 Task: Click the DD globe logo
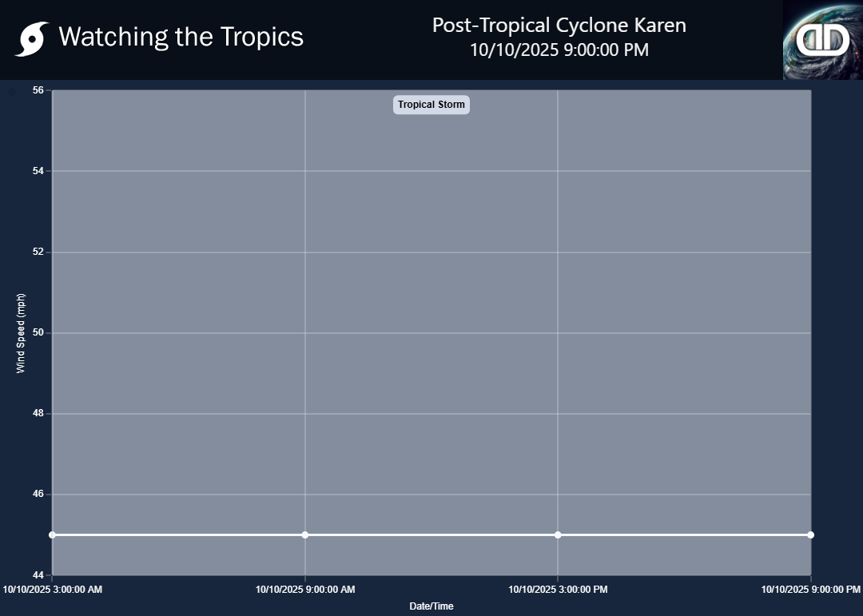[822, 39]
